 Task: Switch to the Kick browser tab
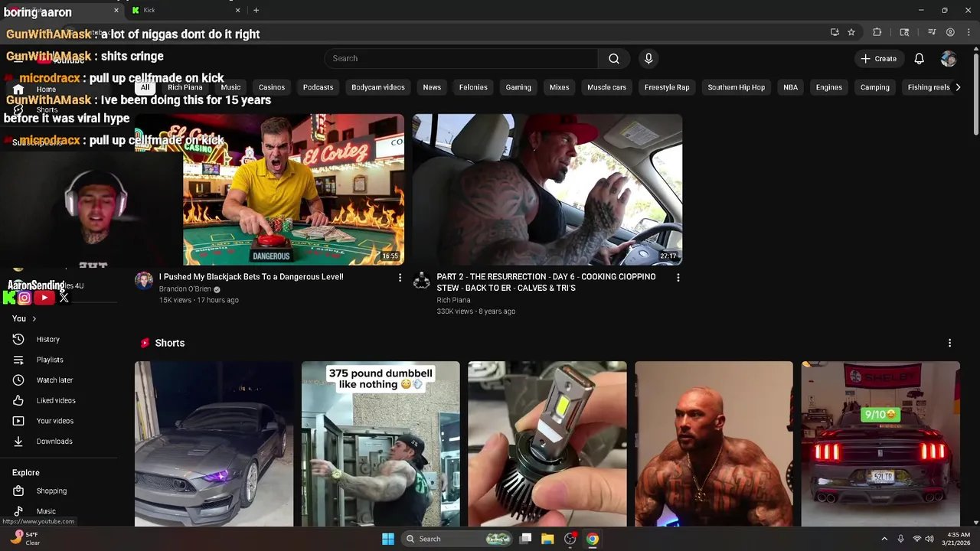(185, 10)
